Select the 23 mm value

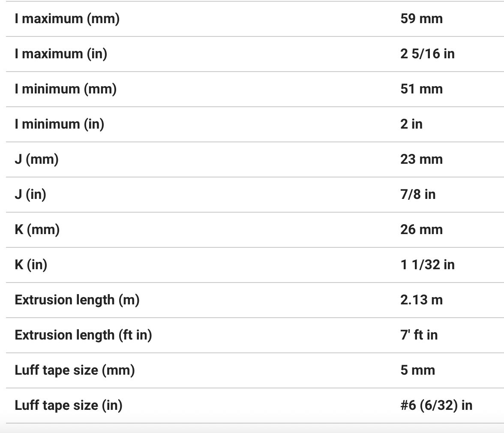(421, 159)
